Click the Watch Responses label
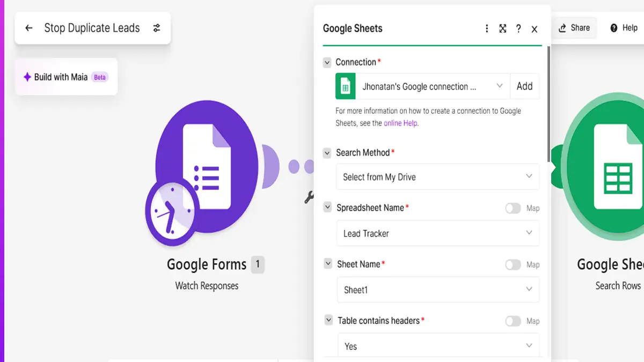 point(207,286)
